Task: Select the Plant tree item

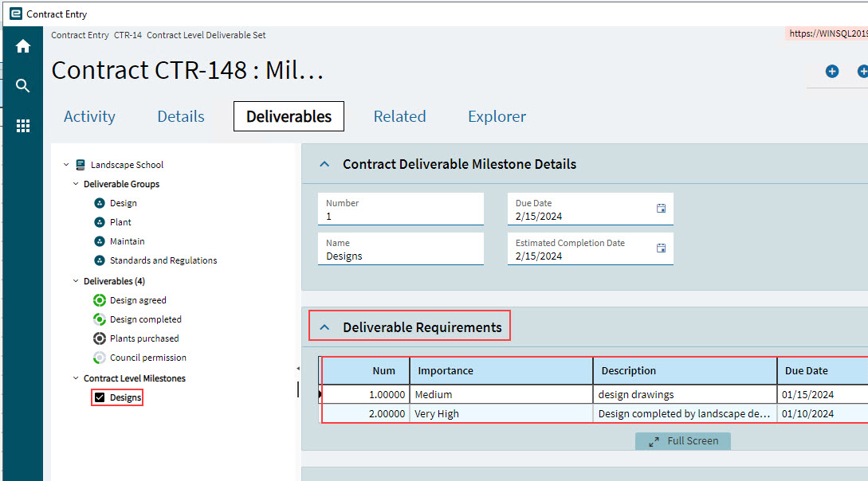Action: tap(120, 222)
